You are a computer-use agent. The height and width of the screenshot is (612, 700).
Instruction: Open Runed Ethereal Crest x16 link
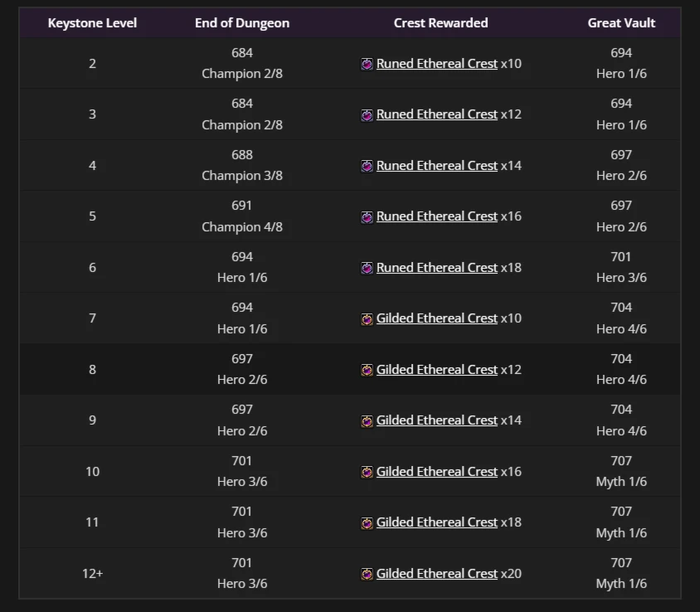point(436,216)
